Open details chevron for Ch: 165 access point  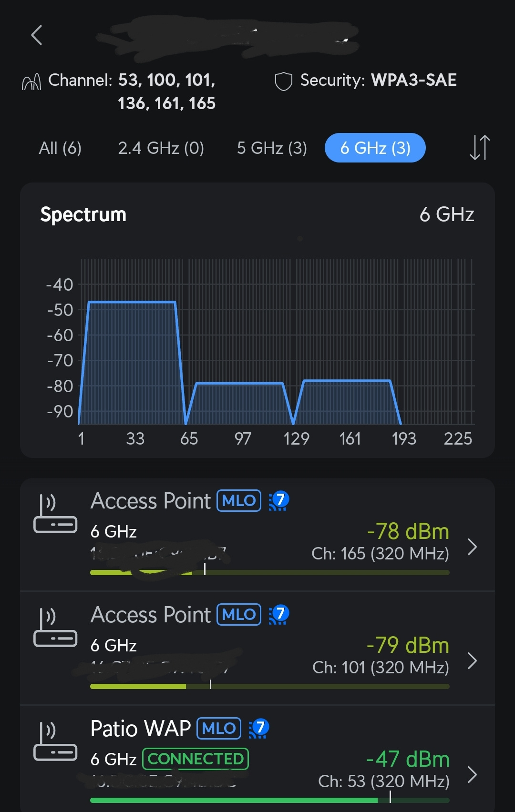(472, 547)
